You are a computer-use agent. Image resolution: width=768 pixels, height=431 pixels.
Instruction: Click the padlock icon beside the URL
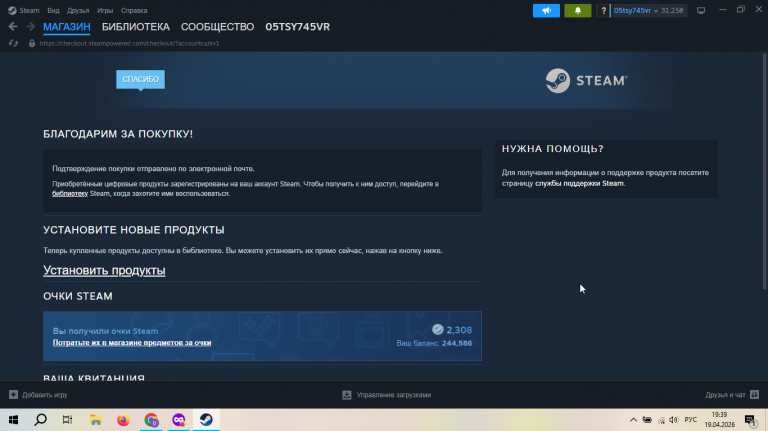coord(32,44)
